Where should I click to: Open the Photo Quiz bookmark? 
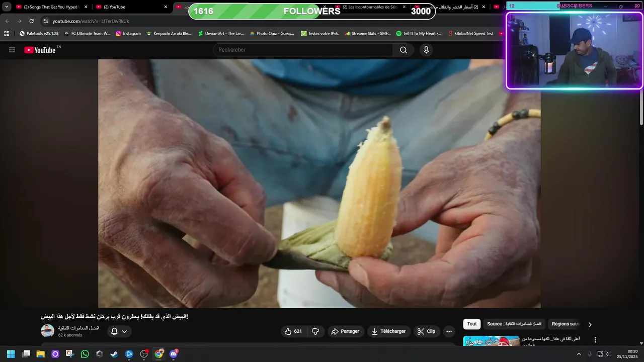coord(272,34)
